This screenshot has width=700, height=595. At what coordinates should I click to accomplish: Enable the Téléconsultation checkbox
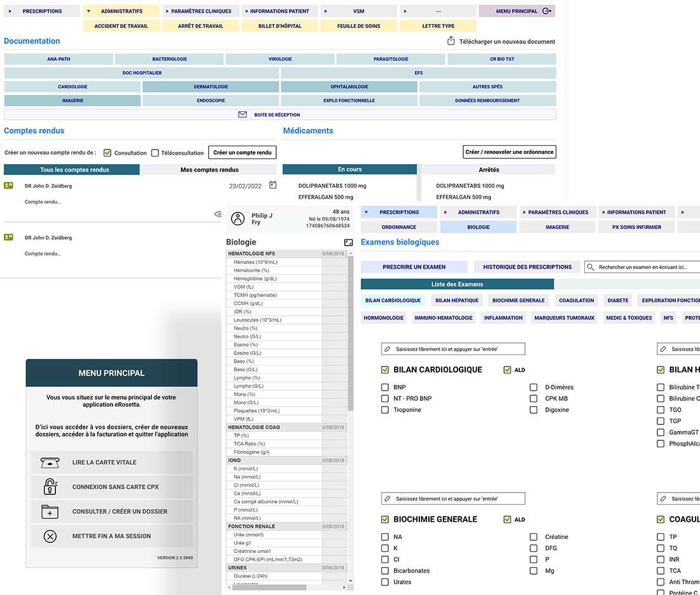click(x=155, y=153)
